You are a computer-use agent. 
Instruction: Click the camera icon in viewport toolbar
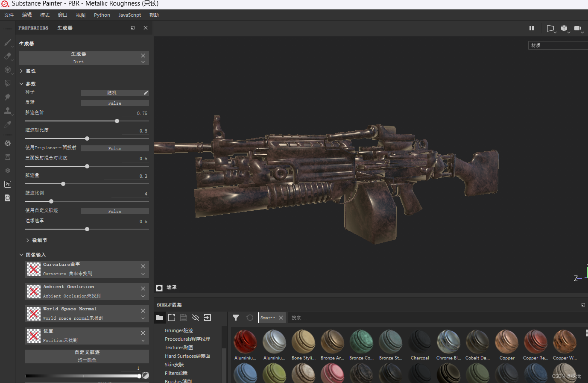pyautogui.click(x=578, y=28)
